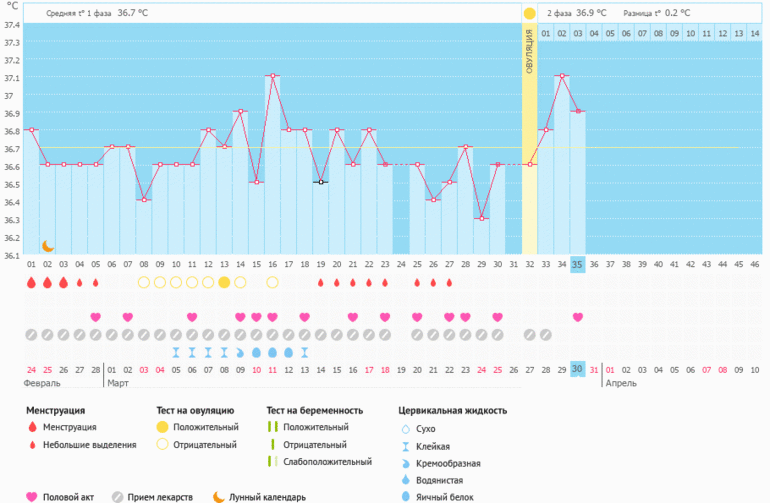Click the crescent moon lunar calendar icon in the chart
This screenshot has width=770, height=503.
tap(47, 246)
